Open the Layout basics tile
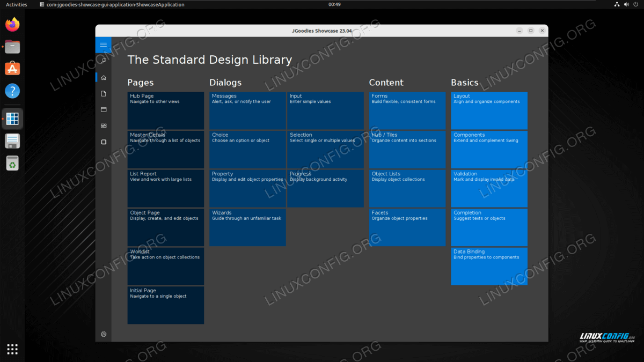 click(489, 111)
